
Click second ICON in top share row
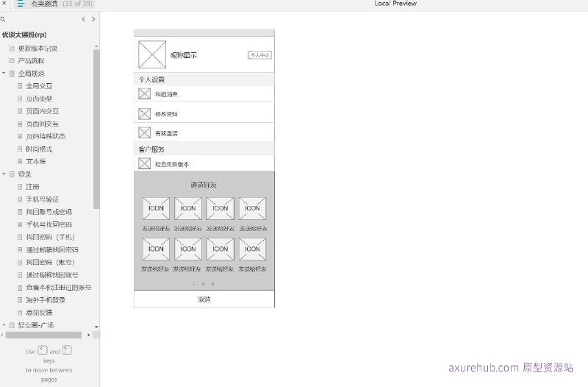tap(188, 208)
